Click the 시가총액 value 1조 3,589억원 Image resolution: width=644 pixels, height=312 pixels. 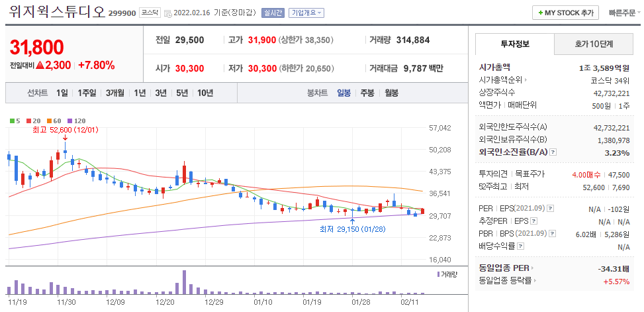tap(604, 68)
